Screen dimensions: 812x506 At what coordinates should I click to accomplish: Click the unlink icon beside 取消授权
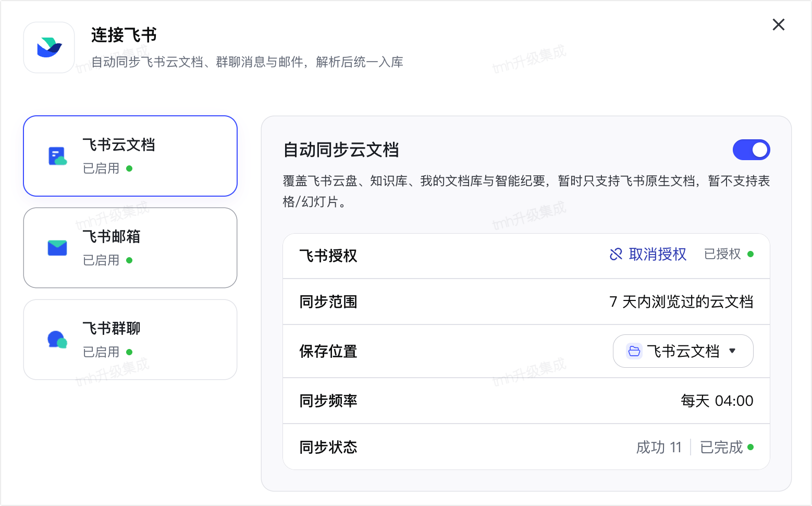click(x=616, y=254)
